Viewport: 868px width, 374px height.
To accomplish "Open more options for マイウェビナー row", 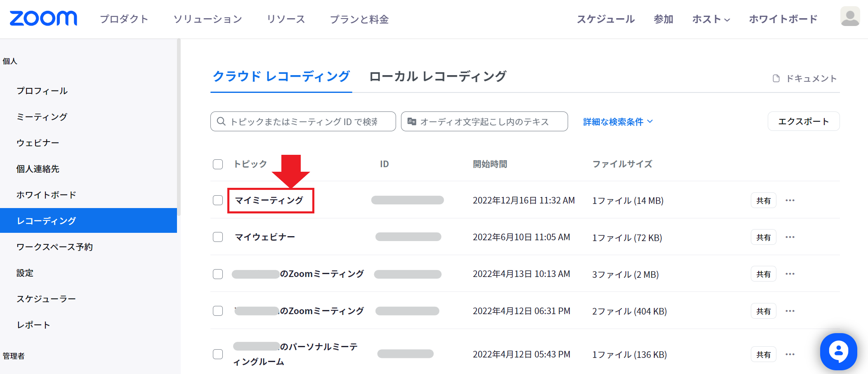I will 790,237.
